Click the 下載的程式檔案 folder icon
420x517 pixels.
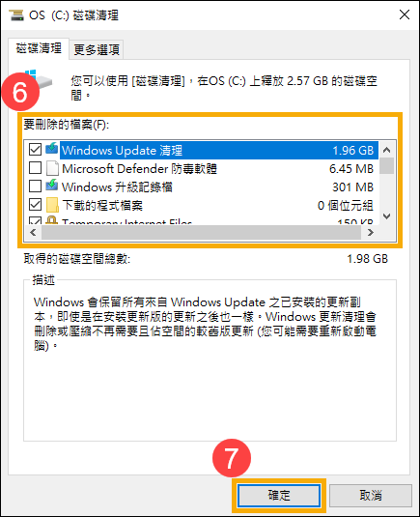52,205
